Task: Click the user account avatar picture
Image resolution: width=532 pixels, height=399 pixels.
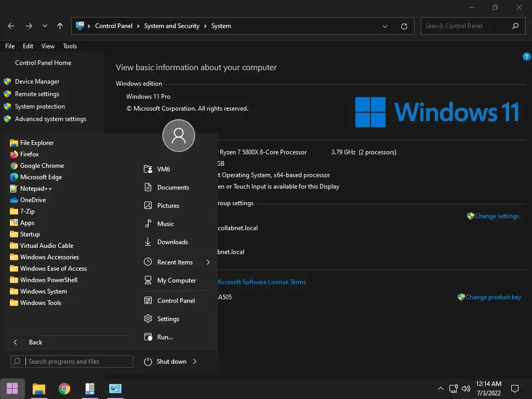Action: [x=179, y=136]
